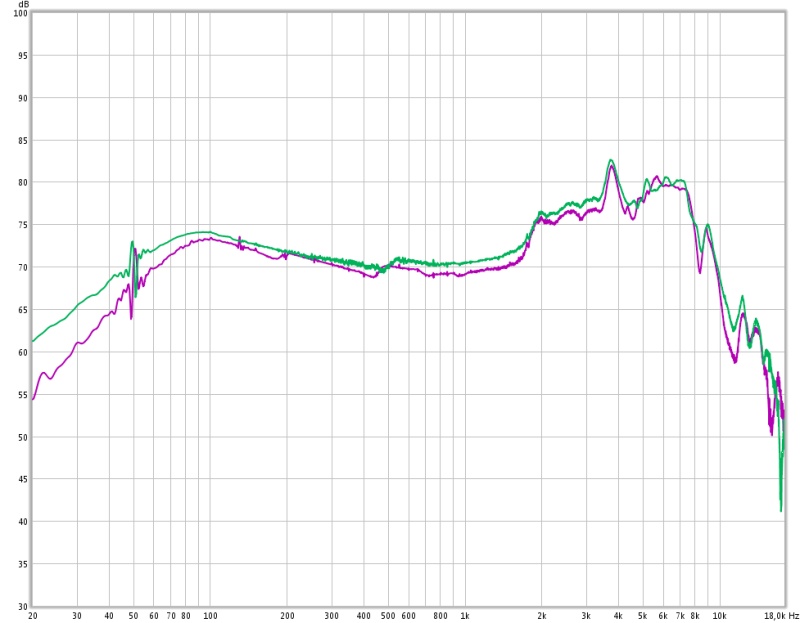Viewport: 800px width, 623px height.
Task: Select the 70 label on the frequency axis
Action: (171, 616)
